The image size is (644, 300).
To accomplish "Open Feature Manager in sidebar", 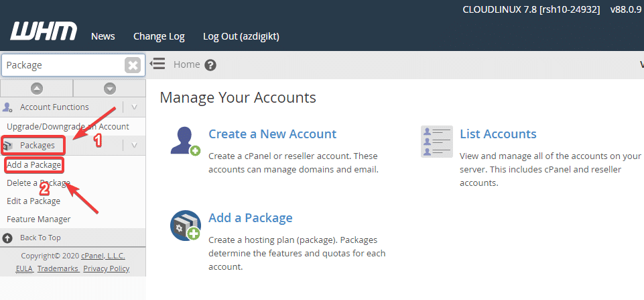I will click(38, 219).
